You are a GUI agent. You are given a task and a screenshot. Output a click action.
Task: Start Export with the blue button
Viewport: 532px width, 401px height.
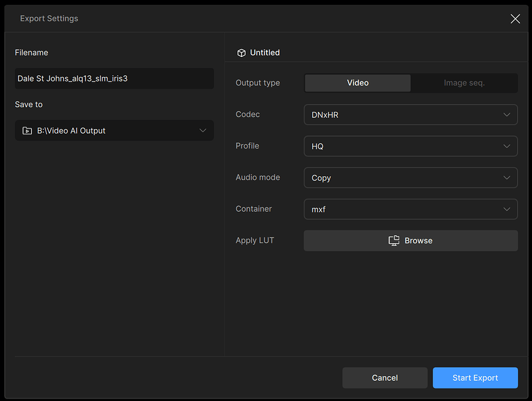(x=475, y=378)
